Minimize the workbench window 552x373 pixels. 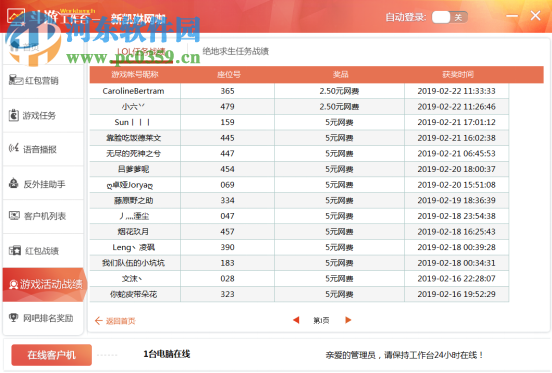512,16
